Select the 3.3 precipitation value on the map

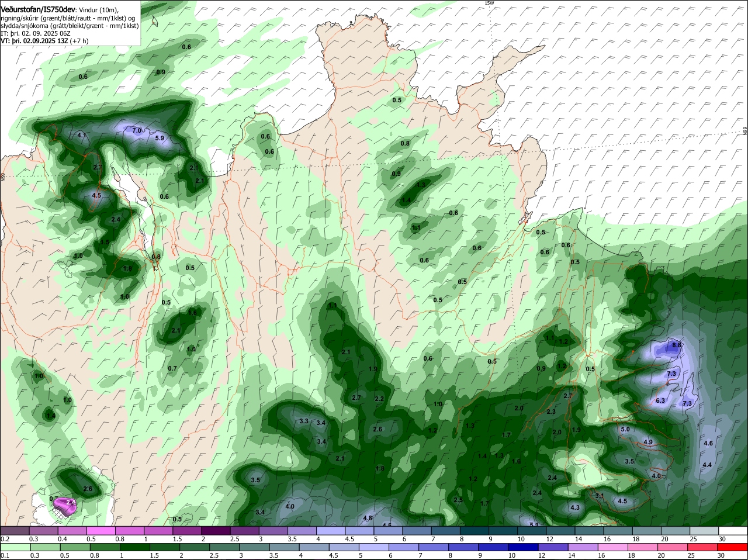(304, 421)
